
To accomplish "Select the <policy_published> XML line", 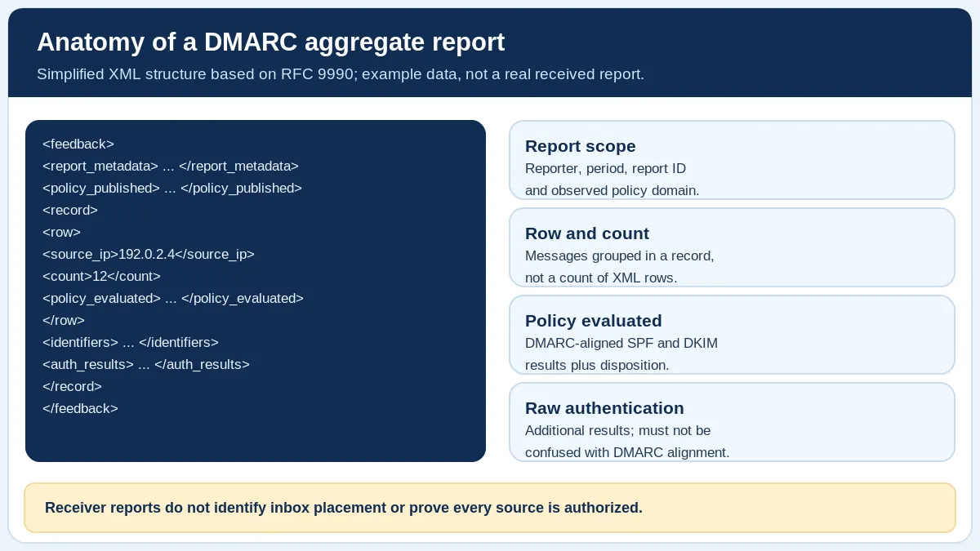I will (x=172, y=189).
